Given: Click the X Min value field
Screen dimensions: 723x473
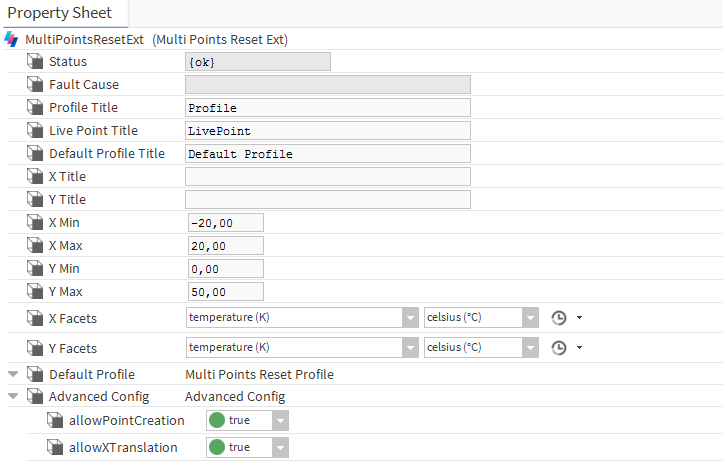Looking at the screenshot, I should (225, 223).
